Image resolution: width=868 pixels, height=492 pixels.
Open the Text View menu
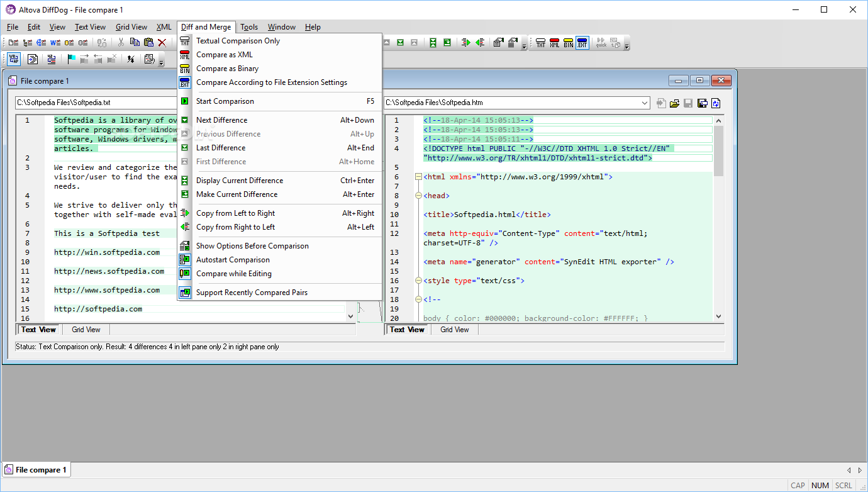[90, 27]
